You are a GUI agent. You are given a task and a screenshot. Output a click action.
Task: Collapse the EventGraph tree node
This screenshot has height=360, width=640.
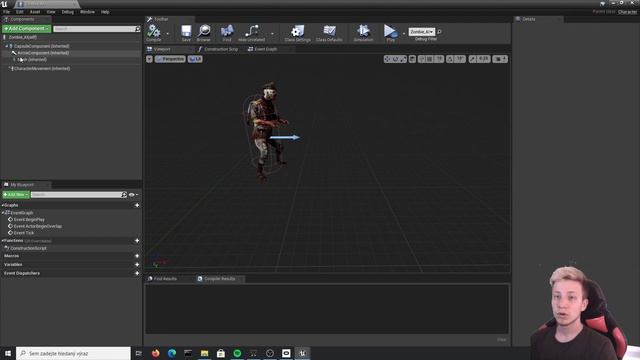[3, 213]
